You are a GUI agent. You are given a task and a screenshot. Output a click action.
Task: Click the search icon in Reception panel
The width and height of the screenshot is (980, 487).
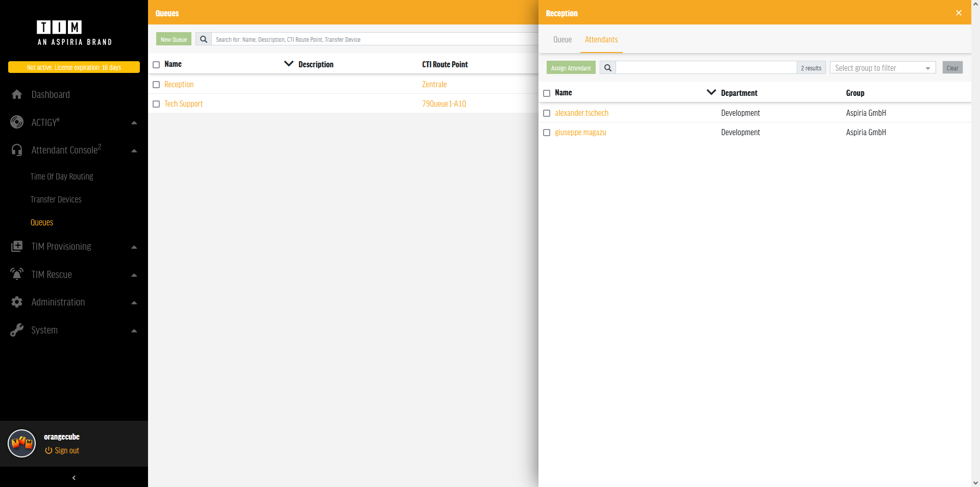(x=607, y=68)
